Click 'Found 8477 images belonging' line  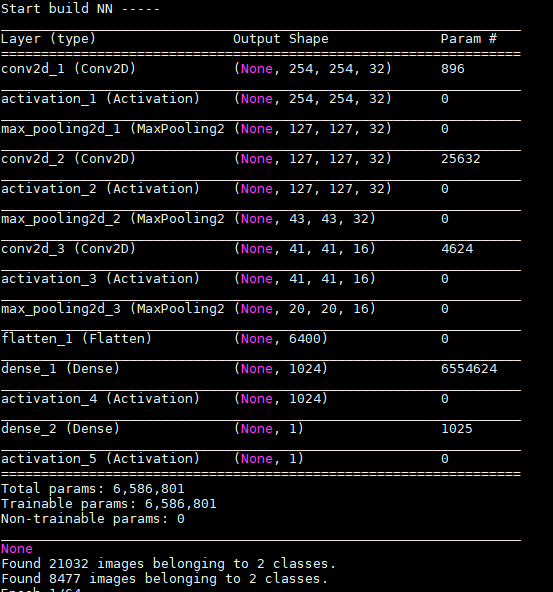[165, 579]
